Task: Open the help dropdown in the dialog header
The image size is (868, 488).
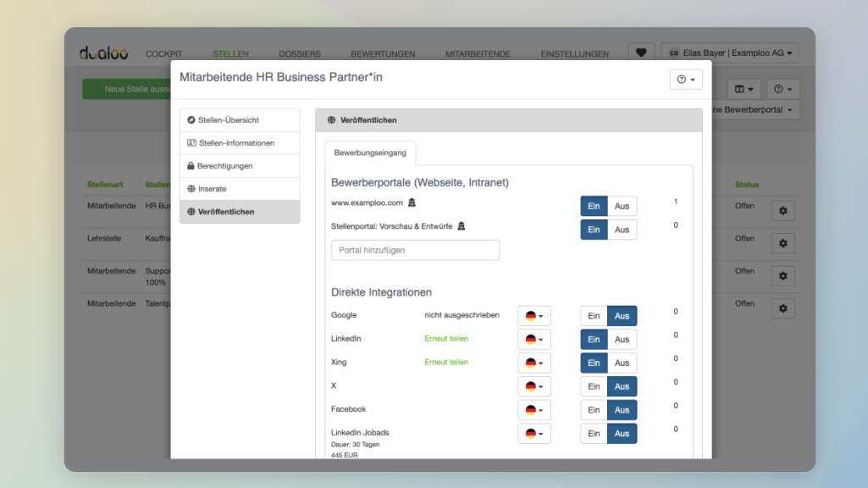Action: point(686,79)
